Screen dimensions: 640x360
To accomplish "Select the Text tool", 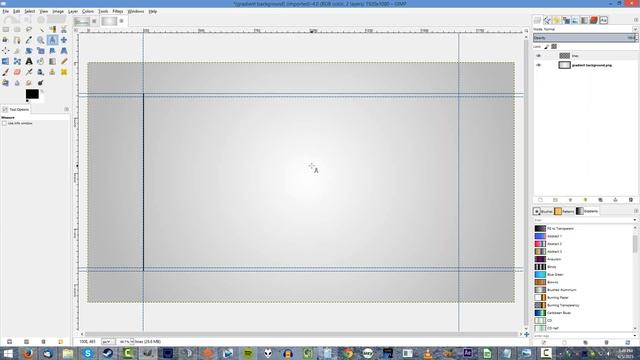I will pos(29,61).
